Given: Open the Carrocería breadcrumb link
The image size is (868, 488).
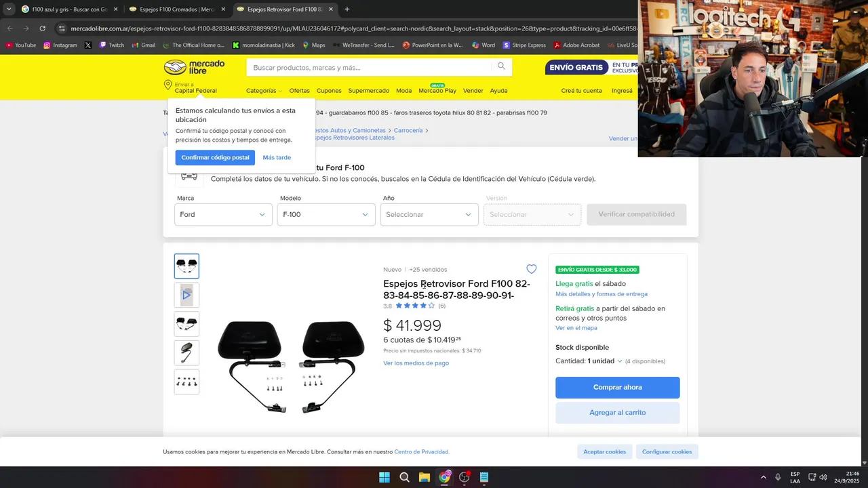Looking at the screenshot, I should [408, 130].
